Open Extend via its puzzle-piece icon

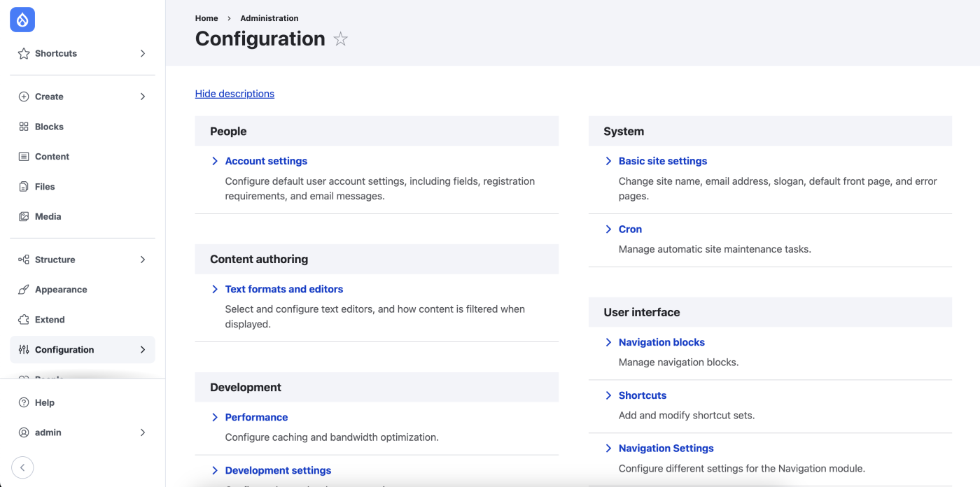(x=24, y=320)
